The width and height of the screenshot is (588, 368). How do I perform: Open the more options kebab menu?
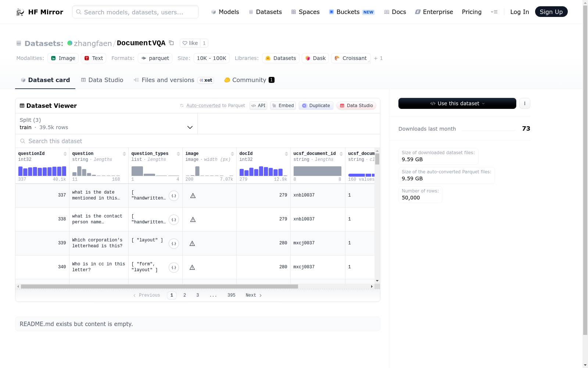click(525, 103)
